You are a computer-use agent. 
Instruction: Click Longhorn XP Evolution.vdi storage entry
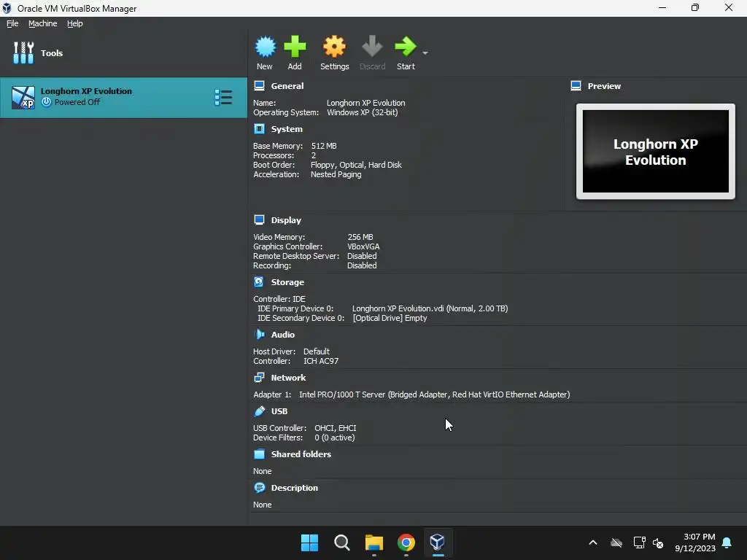[430, 308]
